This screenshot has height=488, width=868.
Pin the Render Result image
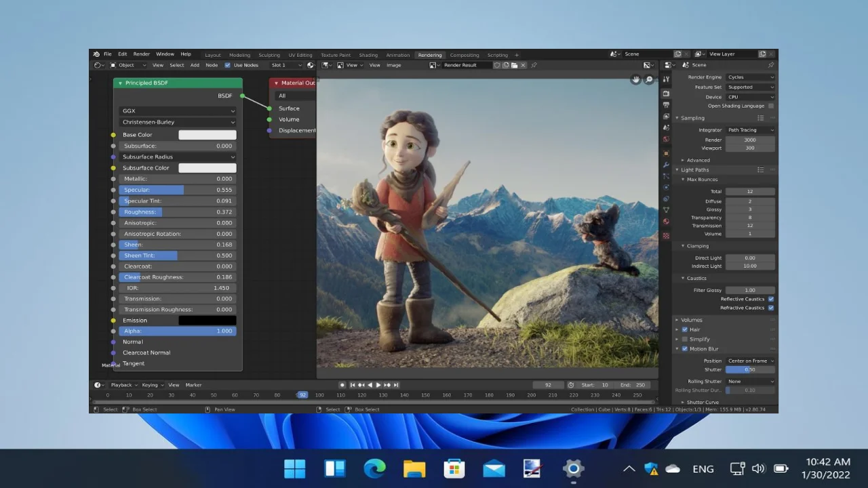pos(534,65)
